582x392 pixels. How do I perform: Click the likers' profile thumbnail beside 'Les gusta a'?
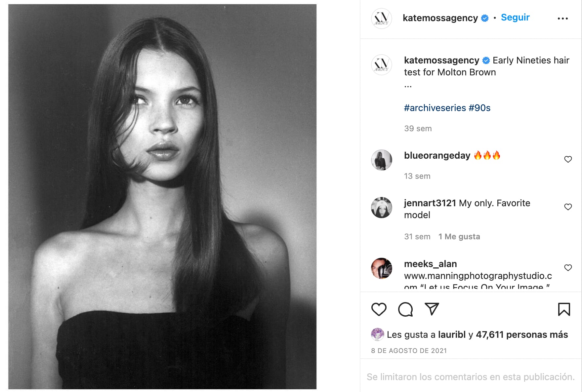coord(378,334)
